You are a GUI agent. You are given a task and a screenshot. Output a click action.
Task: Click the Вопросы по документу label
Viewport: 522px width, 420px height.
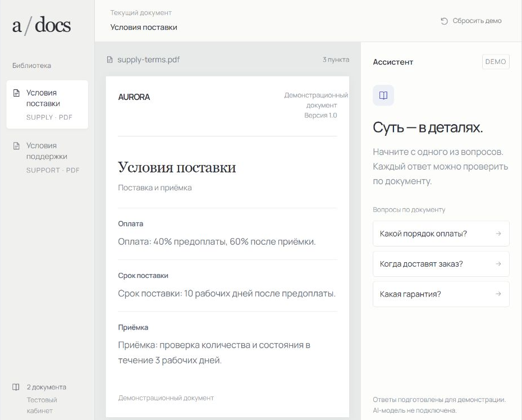(409, 210)
